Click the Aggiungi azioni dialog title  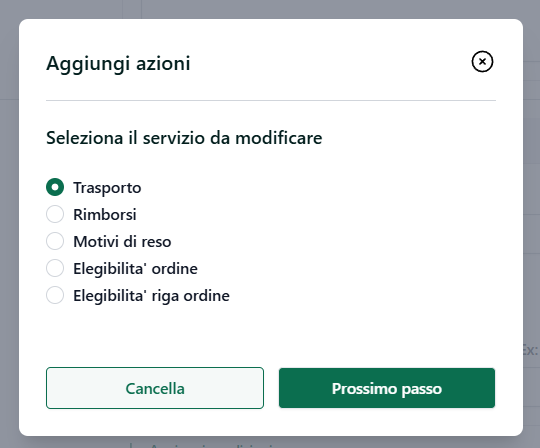(x=118, y=64)
